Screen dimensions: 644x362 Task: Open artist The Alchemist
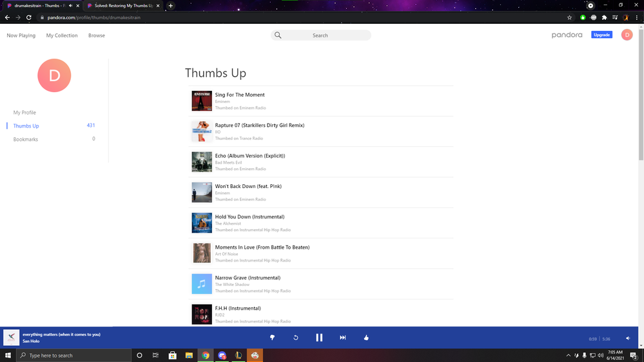[228, 224]
